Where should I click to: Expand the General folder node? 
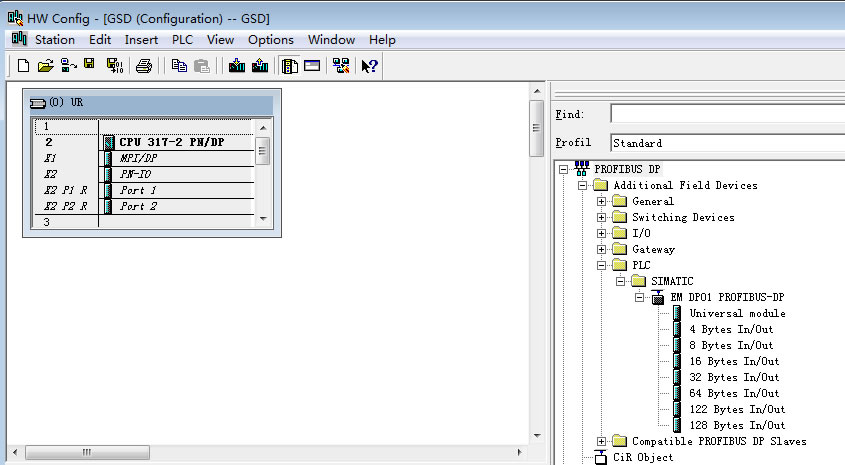[601, 202]
